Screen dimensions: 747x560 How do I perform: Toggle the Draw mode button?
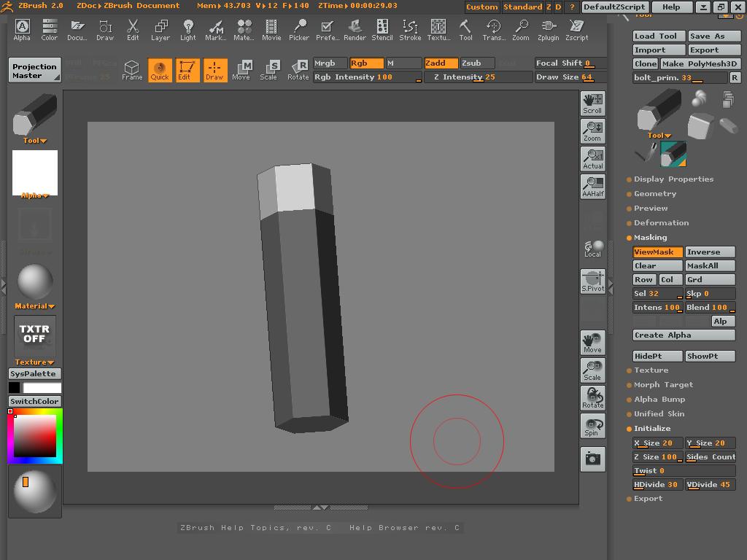(x=215, y=70)
